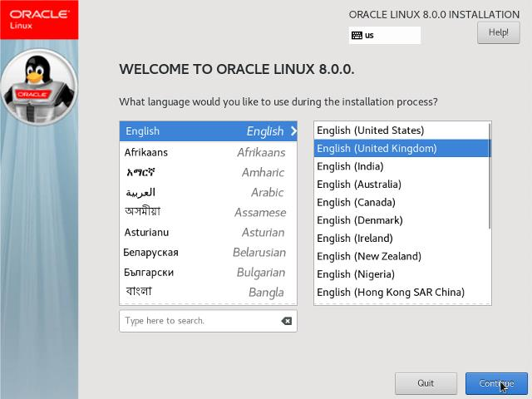532x399 pixels.
Task: Select English (Hong Kong SAR China)
Action: click(401, 292)
